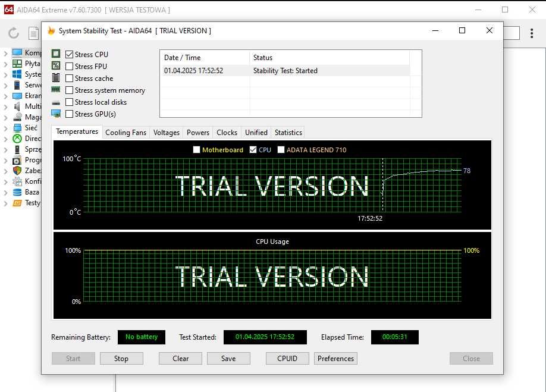Enable the Stress GPU(s) checkbox

(x=70, y=114)
